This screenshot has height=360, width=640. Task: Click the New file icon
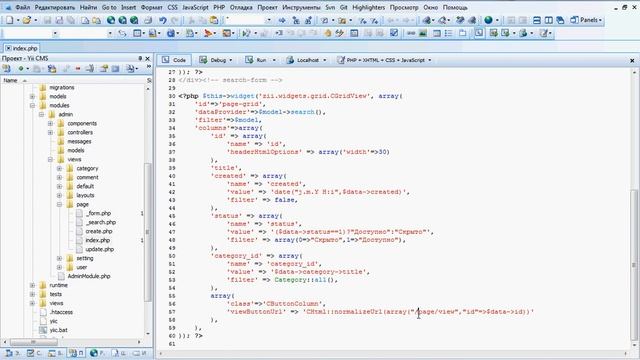10,20
